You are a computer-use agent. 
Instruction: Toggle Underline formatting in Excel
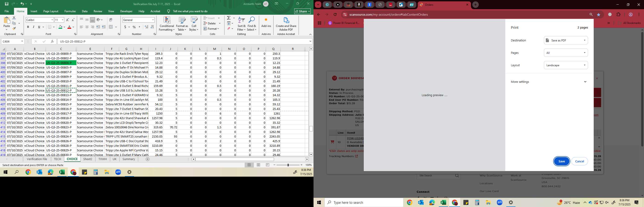point(39,27)
